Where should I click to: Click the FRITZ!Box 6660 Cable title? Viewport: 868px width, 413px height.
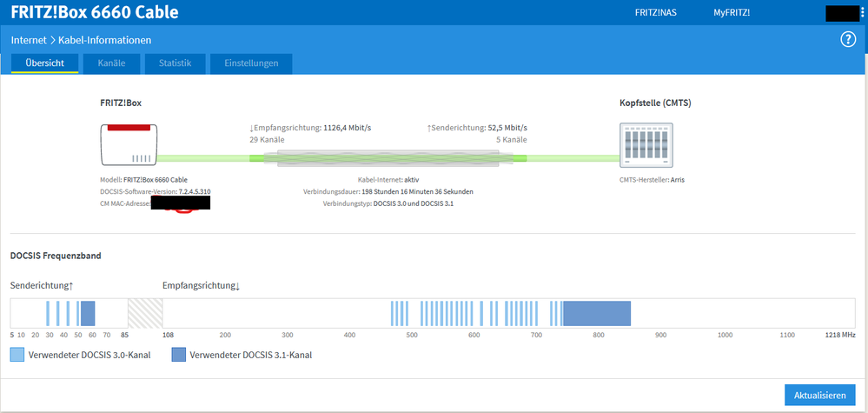pyautogui.click(x=95, y=12)
